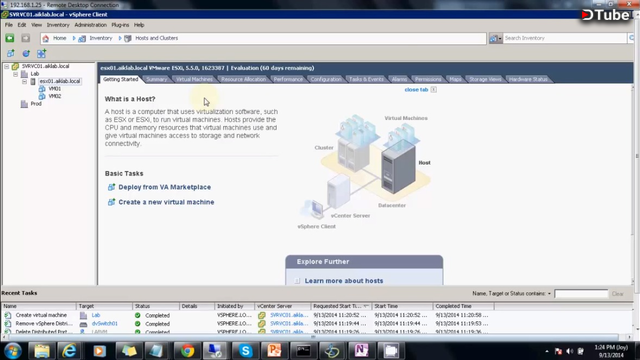Open Skype from the taskbar
Viewport: 640px width, 360px height.
pos(246,351)
